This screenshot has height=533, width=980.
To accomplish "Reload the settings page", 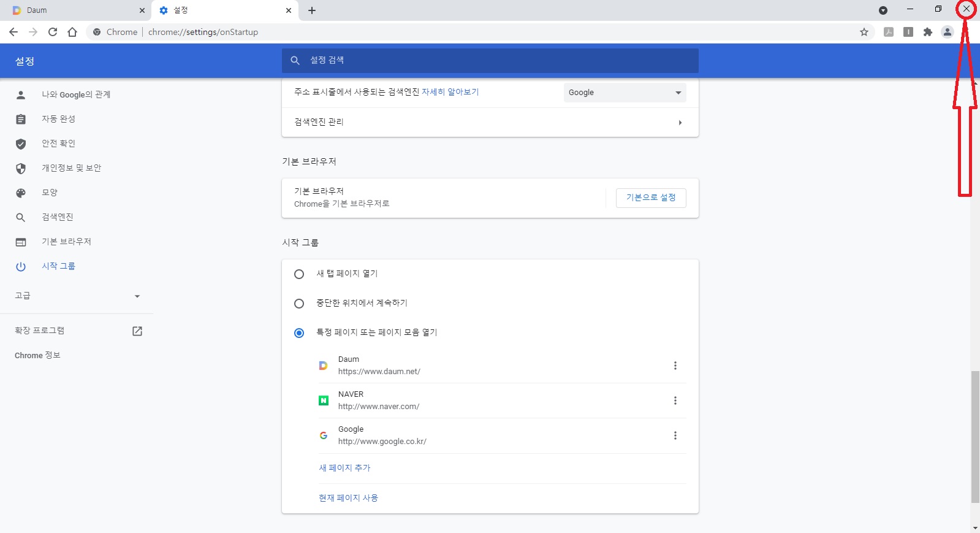I will 53,32.
